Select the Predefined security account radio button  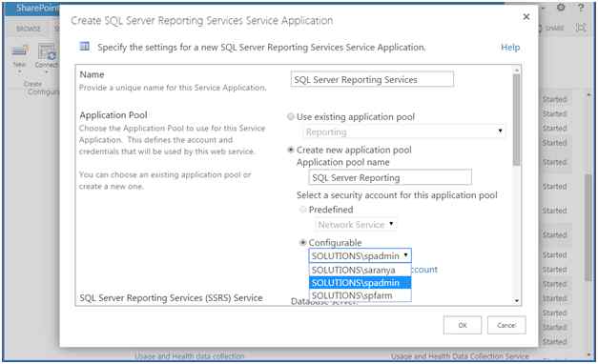tap(302, 210)
